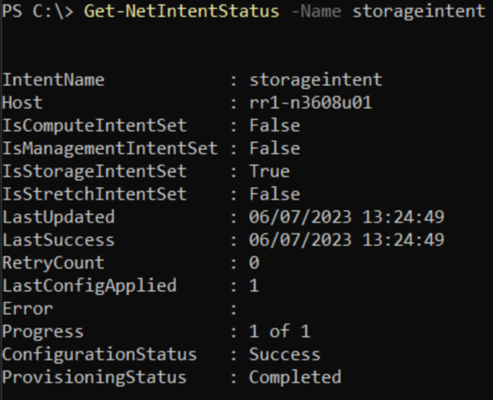
Task: Click the PS C:\> prompt
Action: (x=38, y=11)
